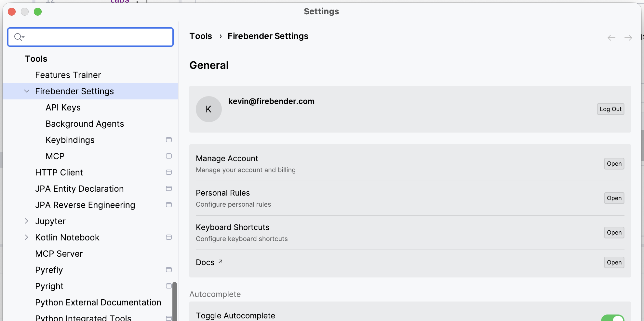Expand the Jupyter tree node

click(27, 221)
